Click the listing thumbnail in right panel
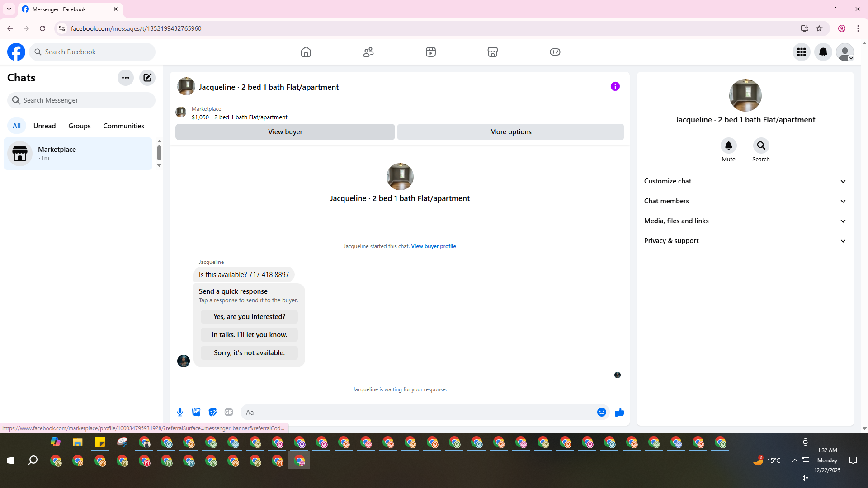The height and width of the screenshot is (488, 868). pos(745,95)
